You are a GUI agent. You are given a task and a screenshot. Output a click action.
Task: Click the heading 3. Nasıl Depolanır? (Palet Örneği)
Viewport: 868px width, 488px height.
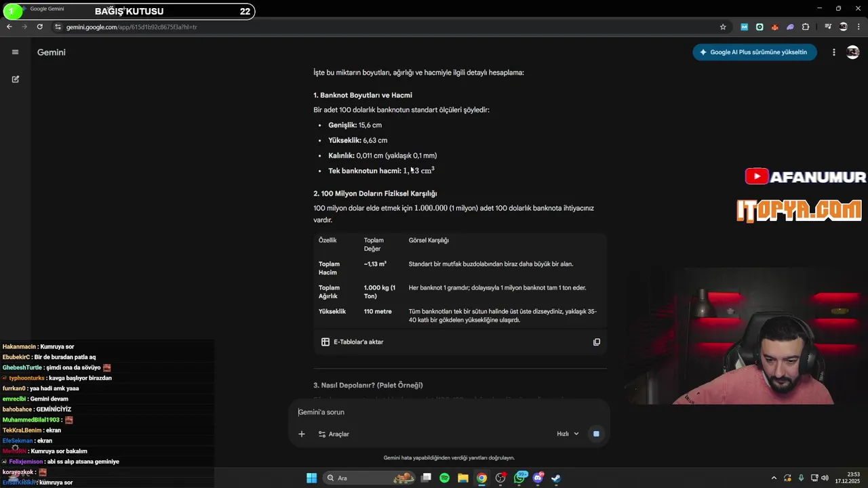[368, 385]
